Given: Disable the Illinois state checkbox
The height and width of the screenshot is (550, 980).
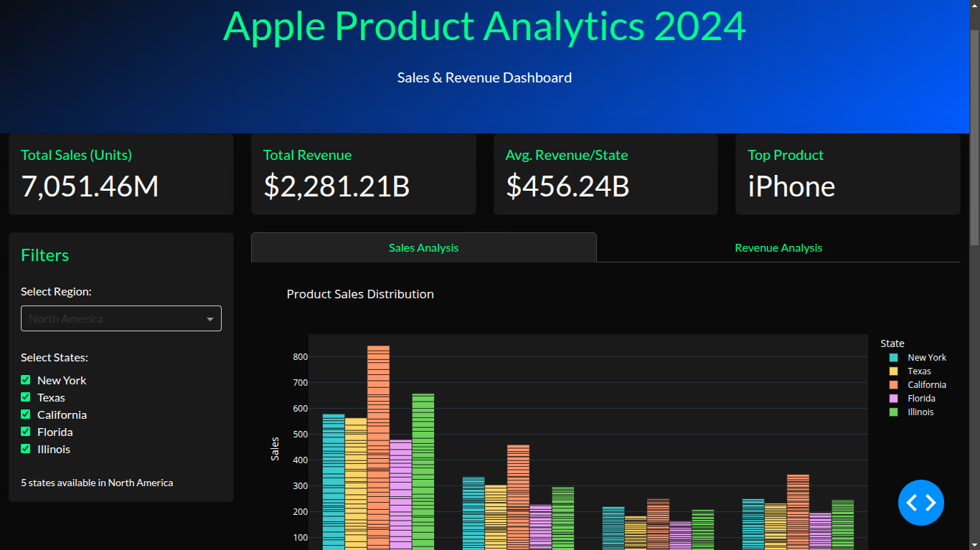Looking at the screenshot, I should tap(26, 449).
